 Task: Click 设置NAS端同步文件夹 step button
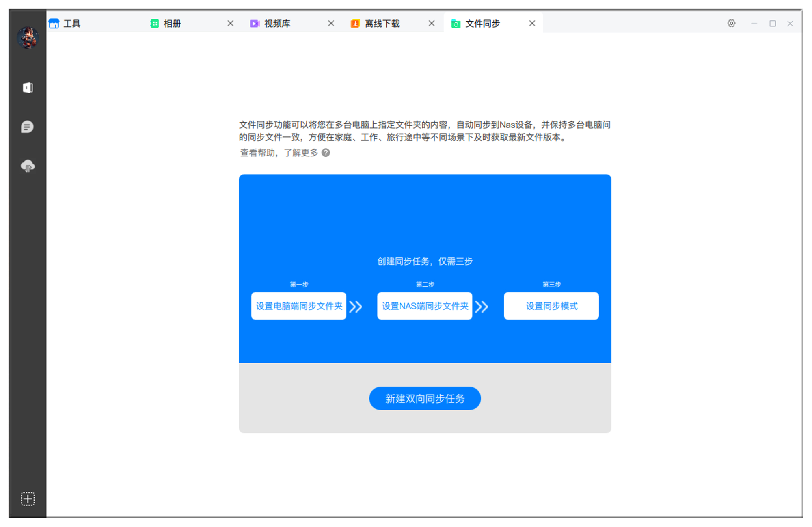pos(424,306)
